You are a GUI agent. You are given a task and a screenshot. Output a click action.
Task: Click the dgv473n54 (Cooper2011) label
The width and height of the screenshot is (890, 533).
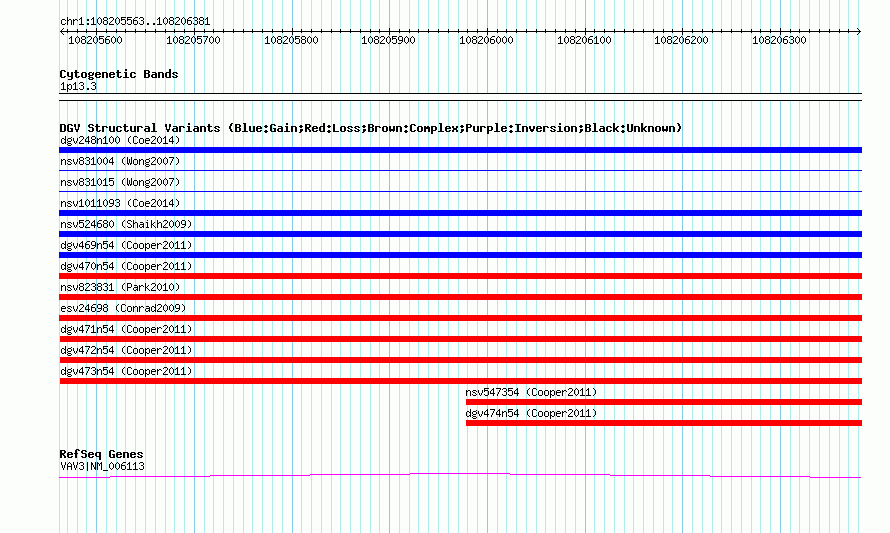[x=126, y=371]
